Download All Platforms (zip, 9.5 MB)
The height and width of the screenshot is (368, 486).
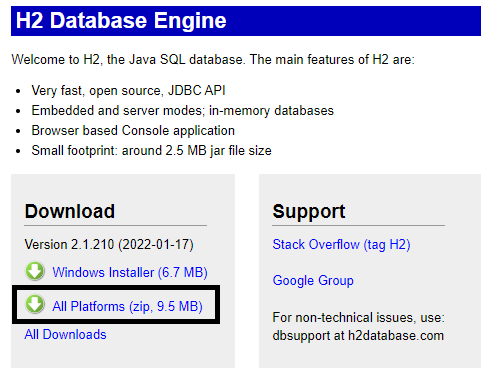pos(127,306)
